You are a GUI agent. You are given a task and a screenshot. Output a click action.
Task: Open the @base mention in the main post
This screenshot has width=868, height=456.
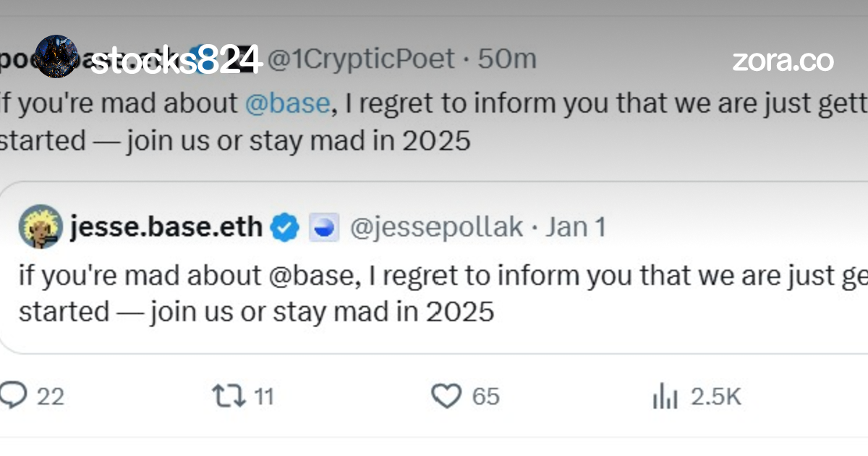[287, 104]
